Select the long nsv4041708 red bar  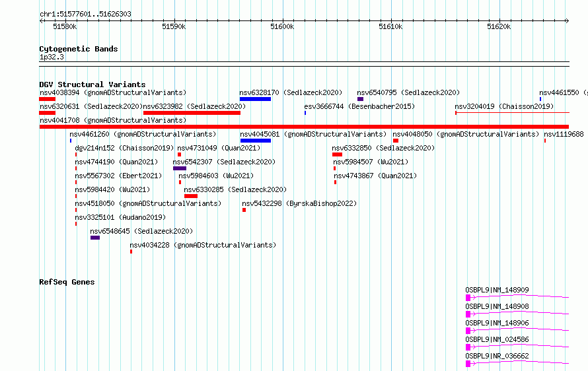tap(304, 127)
